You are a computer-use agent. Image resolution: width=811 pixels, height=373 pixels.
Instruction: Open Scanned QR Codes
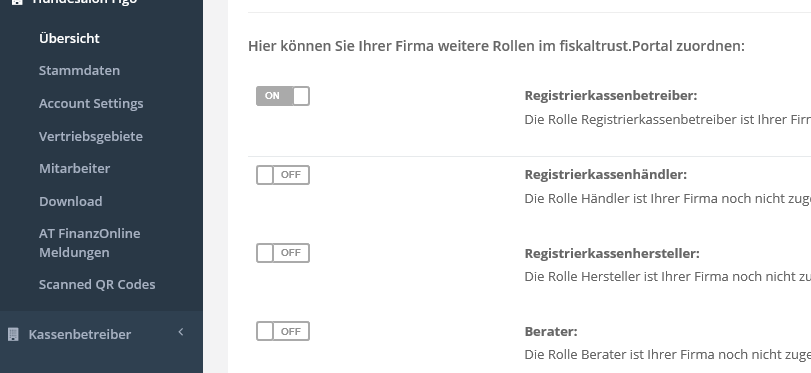[x=97, y=285]
